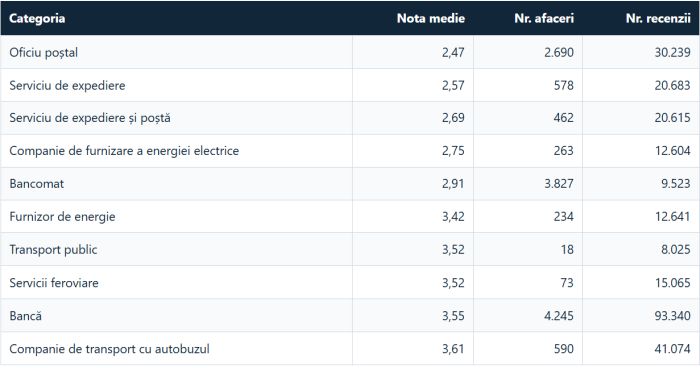Click the 3.827 businesses count

(x=559, y=184)
